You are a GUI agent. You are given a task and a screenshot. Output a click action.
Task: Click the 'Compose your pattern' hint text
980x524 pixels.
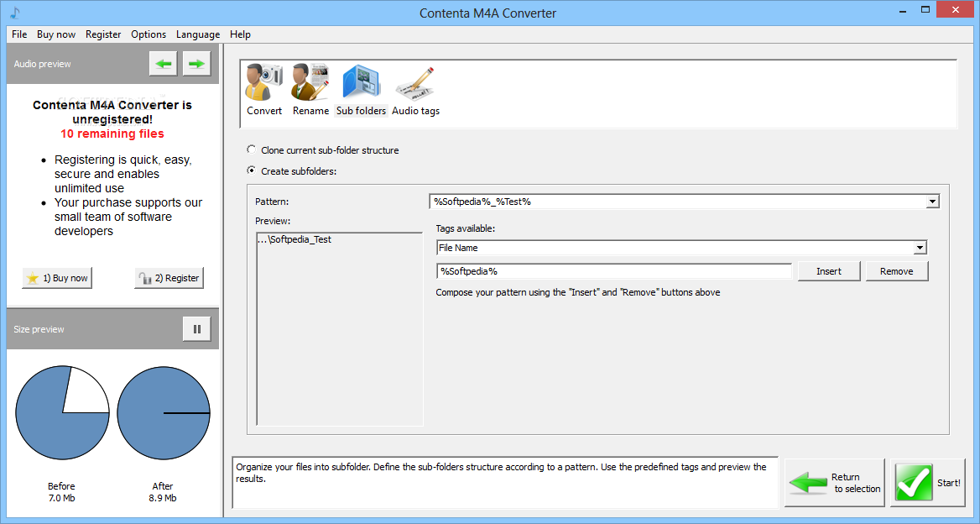coord(577,292)
